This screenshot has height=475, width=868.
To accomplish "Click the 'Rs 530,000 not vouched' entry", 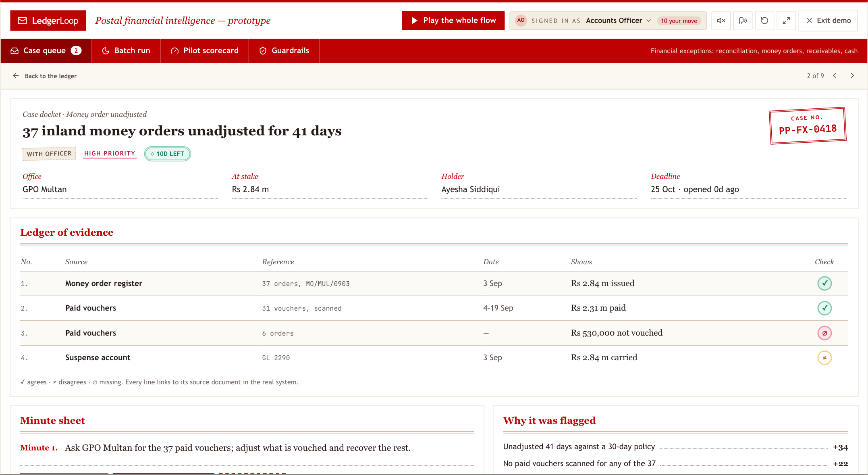I will 617,333.
